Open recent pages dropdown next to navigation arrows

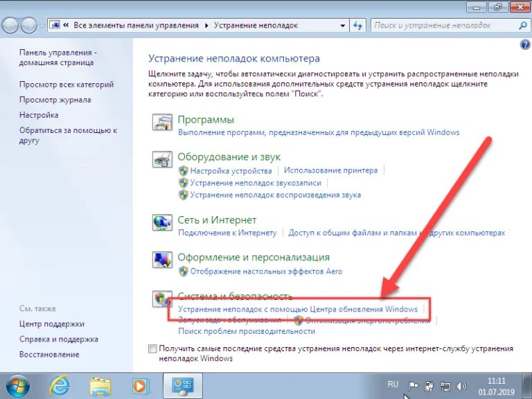[42, 26]
